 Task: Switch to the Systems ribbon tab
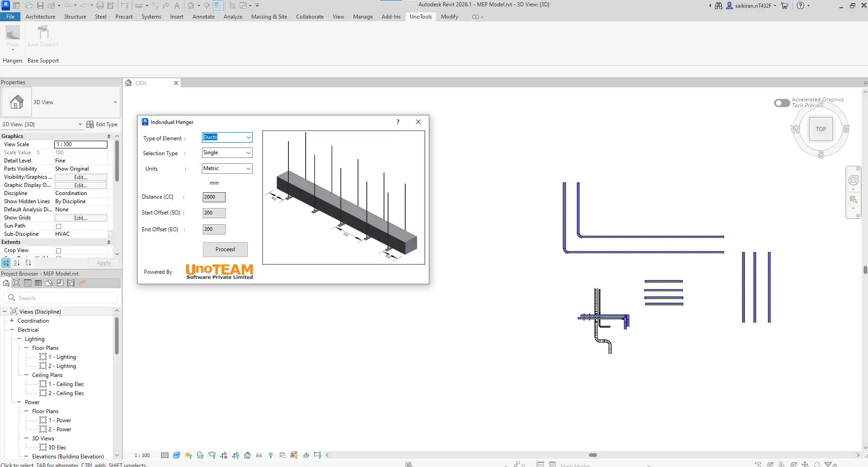click(151, 17)
